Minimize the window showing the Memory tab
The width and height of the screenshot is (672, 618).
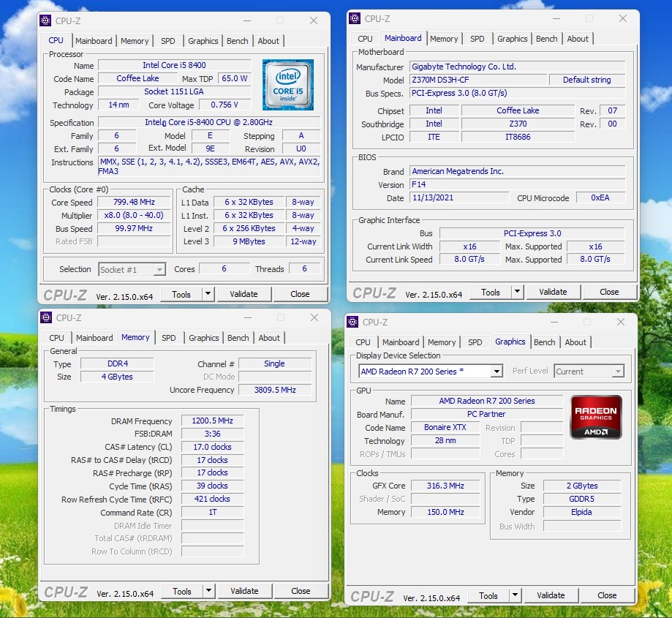246,317
